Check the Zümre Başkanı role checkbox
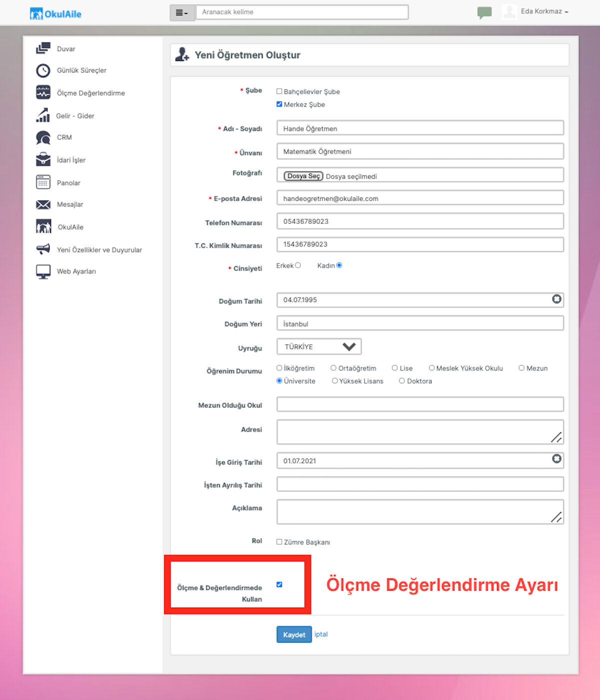The image size is (600, 700). 279,542
